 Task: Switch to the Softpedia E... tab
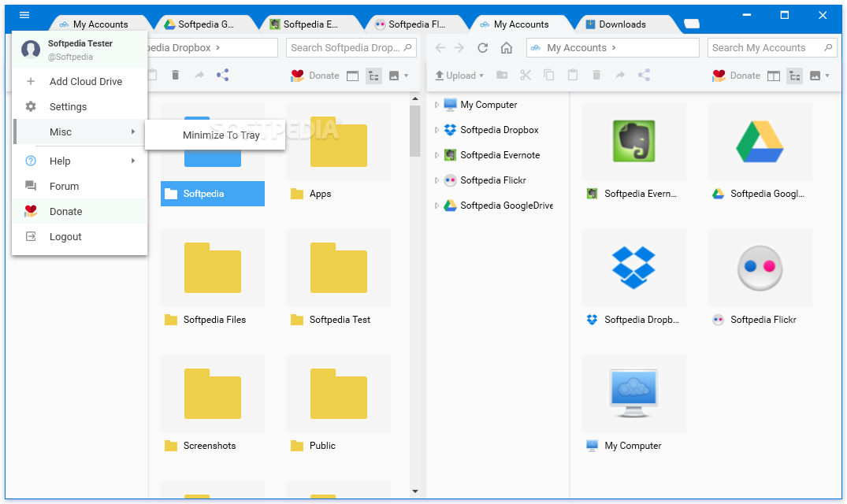tap(310, 24)
